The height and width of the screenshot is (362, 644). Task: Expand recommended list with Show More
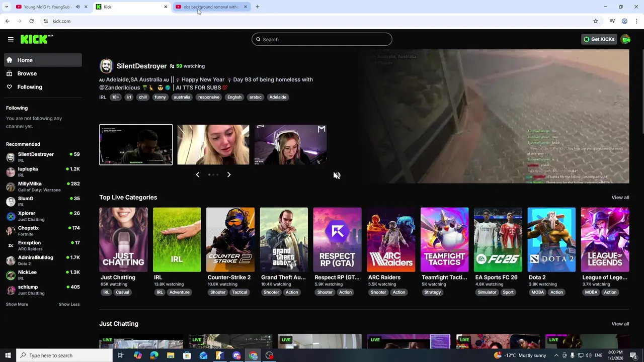[17, 304]
